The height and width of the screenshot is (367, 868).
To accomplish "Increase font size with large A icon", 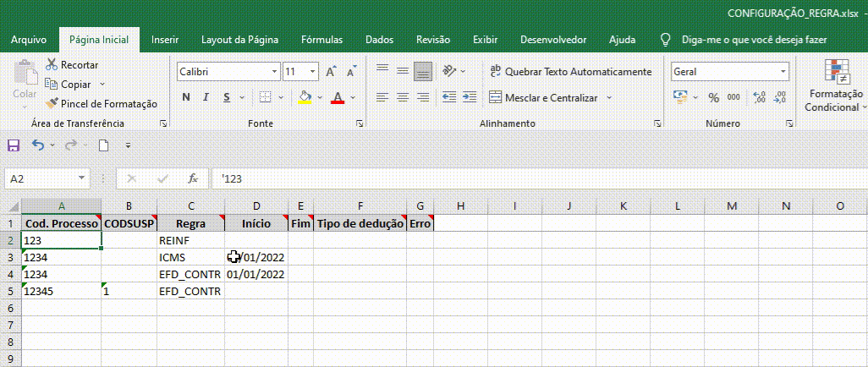I will pos(331,72).
